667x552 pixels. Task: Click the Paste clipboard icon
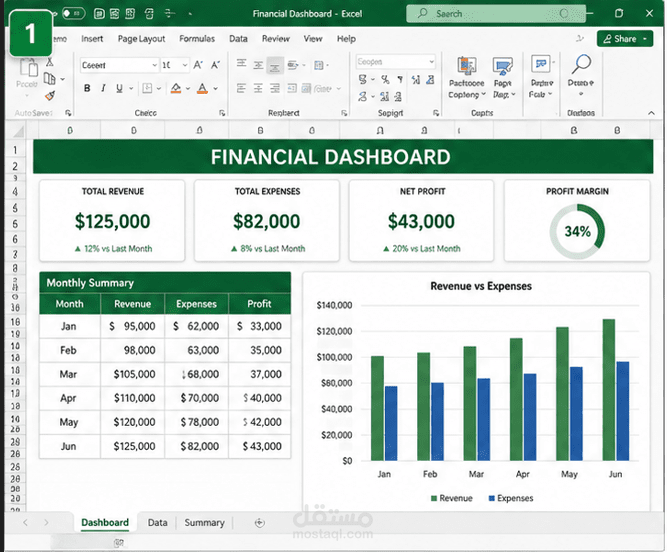pyautogui.click(x=28, y=68)
